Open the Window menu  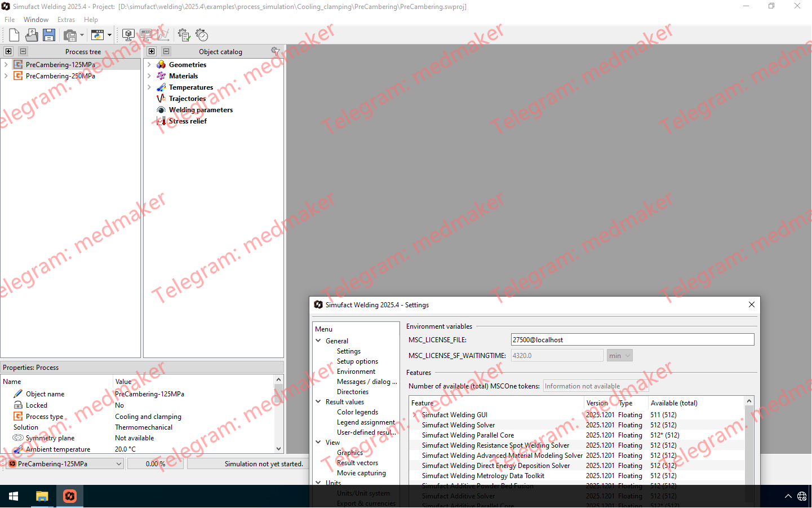(x=36, y=20)
